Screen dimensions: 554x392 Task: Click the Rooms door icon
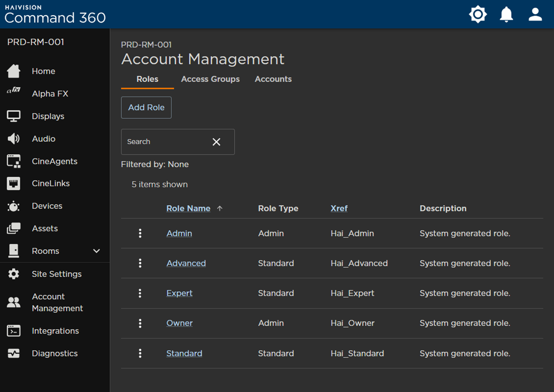[14, 251]
